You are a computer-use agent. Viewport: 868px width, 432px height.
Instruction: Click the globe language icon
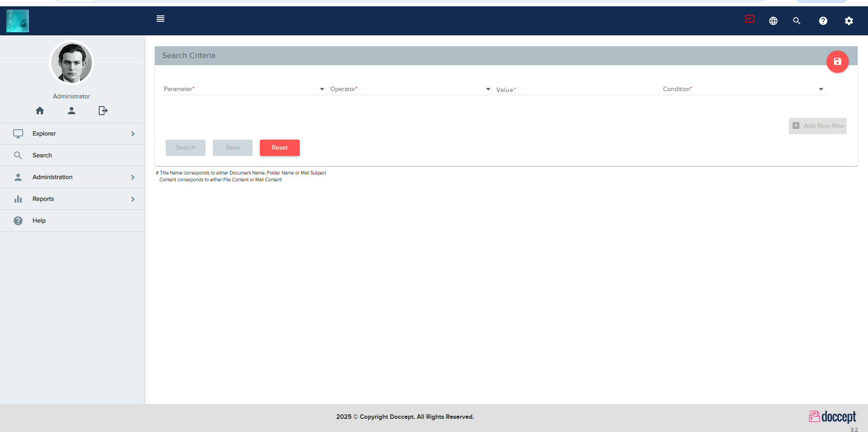click(773, 21)
